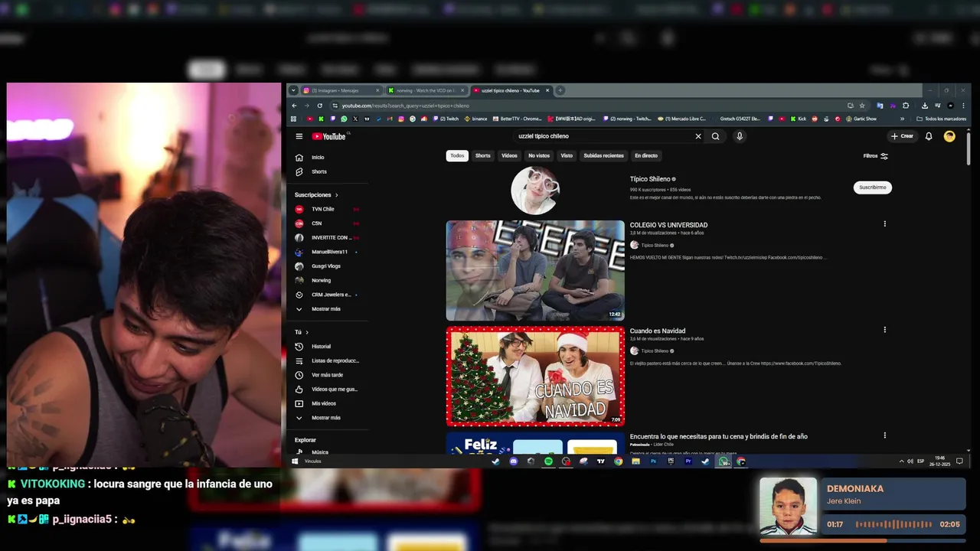
Task: Open Historial in the sidebar
Action: [x=328, y=347]
